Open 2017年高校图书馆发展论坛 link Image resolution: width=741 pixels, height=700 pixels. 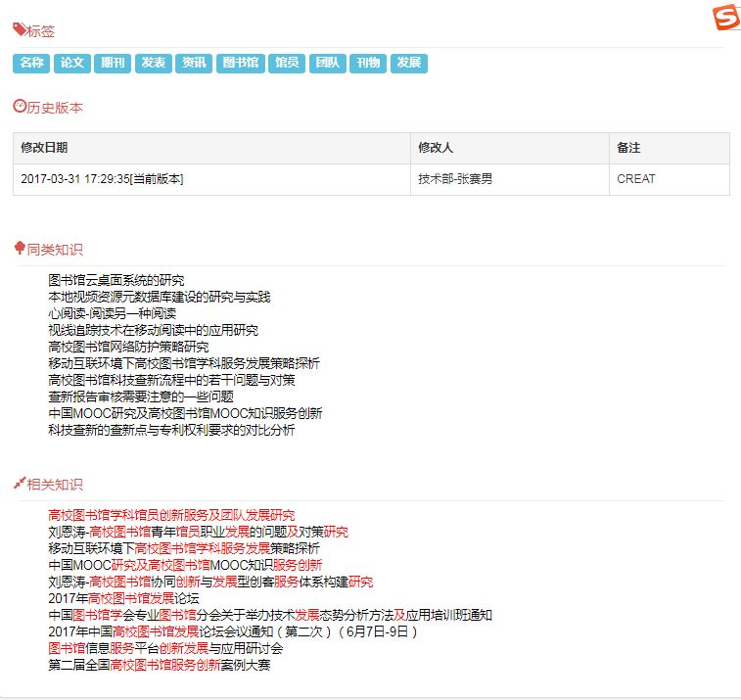pos(123,599)
